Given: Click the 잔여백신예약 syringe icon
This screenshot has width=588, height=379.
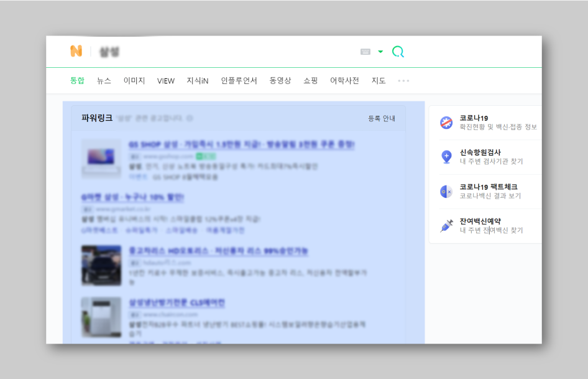Looking at the screenshot, I should click(446, 226).
